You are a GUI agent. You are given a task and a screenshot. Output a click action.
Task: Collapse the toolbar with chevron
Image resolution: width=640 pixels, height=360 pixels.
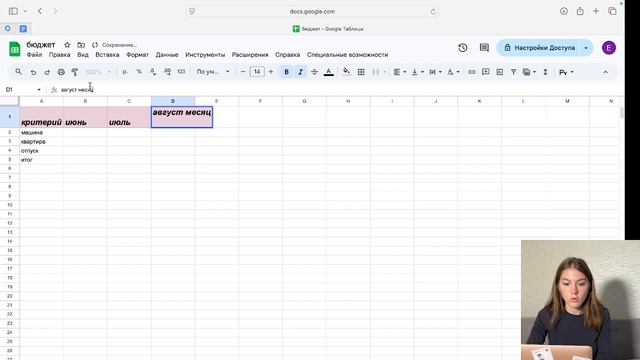pos(605,72)
